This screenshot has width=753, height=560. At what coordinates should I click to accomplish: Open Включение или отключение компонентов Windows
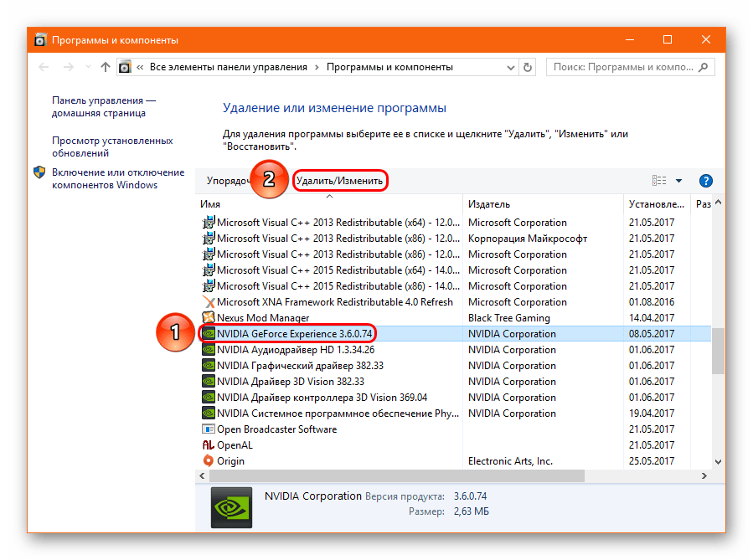[x=117, y=178]
